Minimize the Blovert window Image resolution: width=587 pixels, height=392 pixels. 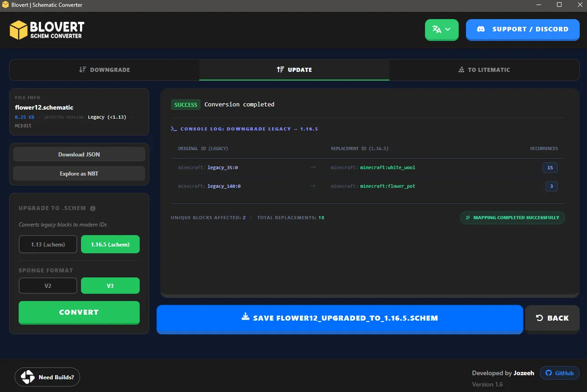(x=538, y=5)
